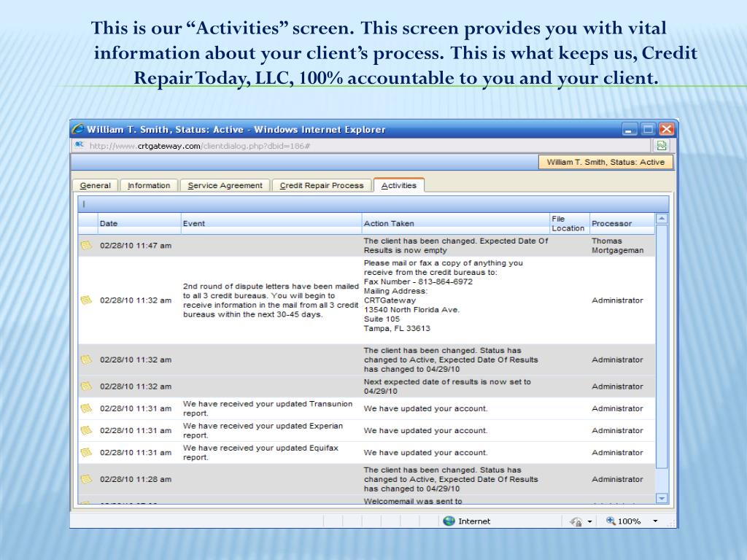747x560 pixels.
Task: Click note icon for Equifax report row
Action: tap(86, 452)
